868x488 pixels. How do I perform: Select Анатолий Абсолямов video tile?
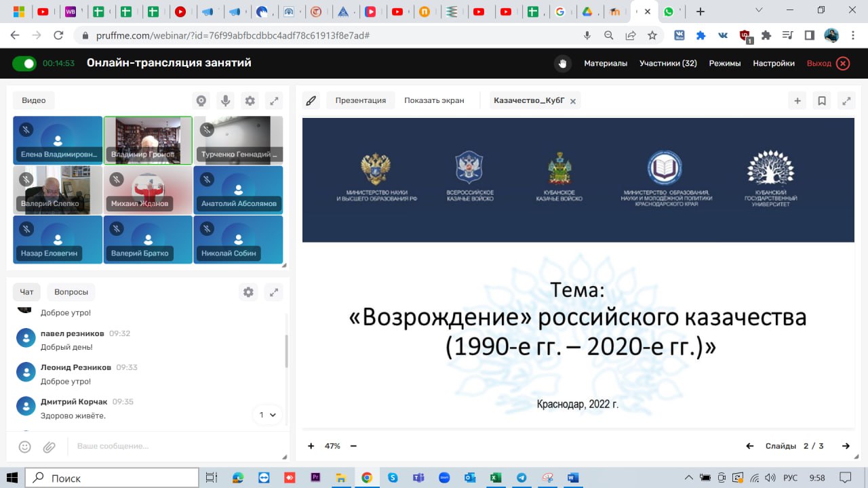point(238,190)
